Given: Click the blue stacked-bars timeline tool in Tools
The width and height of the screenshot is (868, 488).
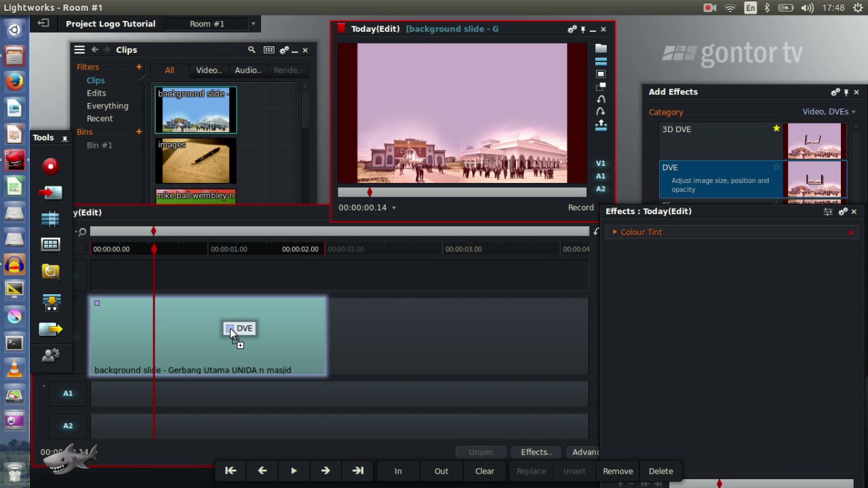Looking at the screenshot, I should tap(51, 218).
